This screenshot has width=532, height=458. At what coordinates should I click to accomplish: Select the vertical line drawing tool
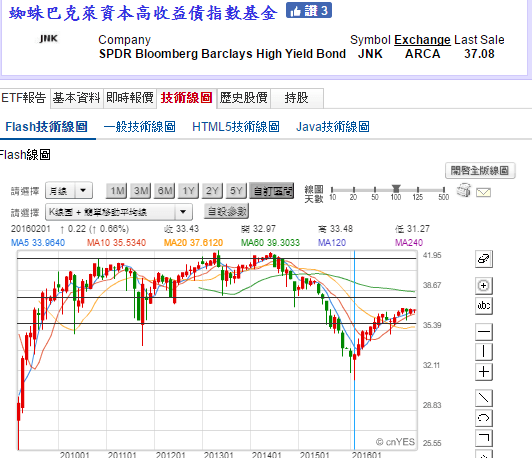tap(483, 351)
